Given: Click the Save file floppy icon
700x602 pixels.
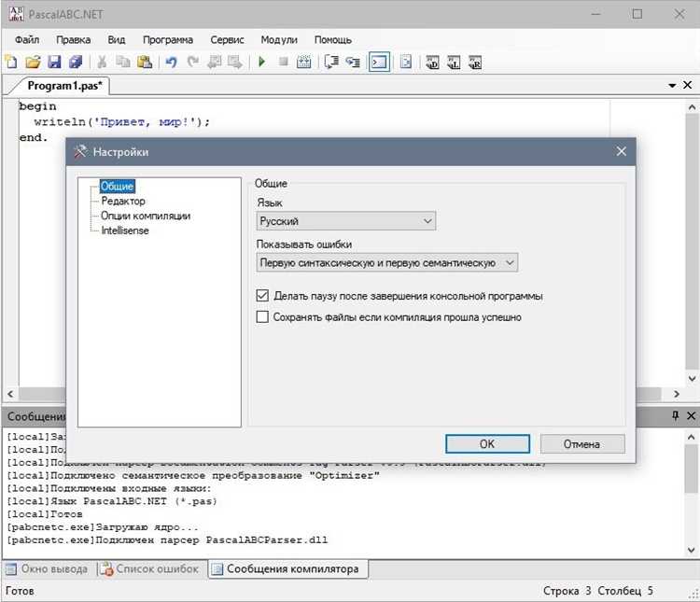Looking at the screenshot, I should coord(54,63).
